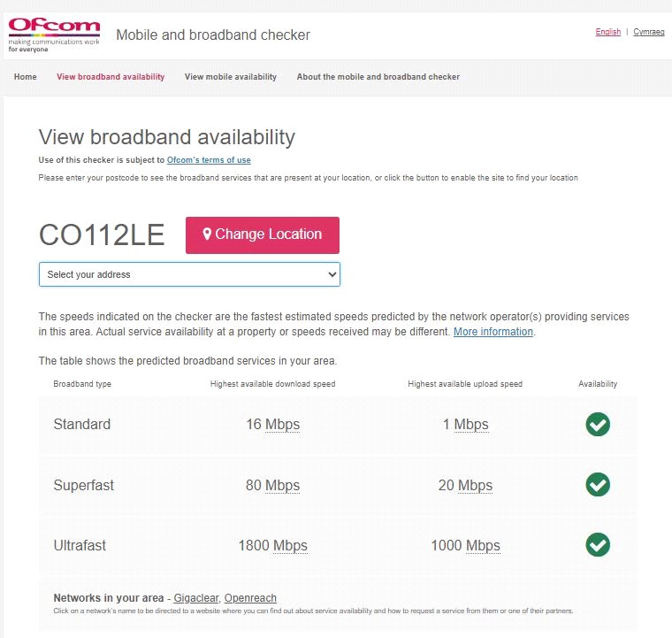Click the Superfast broadband availability checkmark
The width and height of the screenshot is (672, 638).
click(598, 485)
